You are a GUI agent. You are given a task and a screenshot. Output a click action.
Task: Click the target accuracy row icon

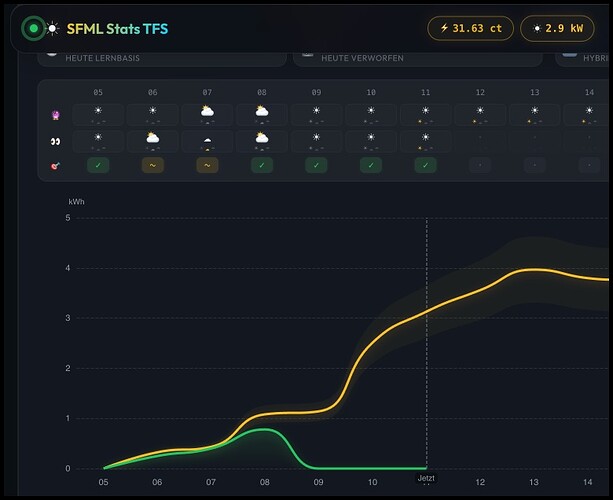click(56, 166)
